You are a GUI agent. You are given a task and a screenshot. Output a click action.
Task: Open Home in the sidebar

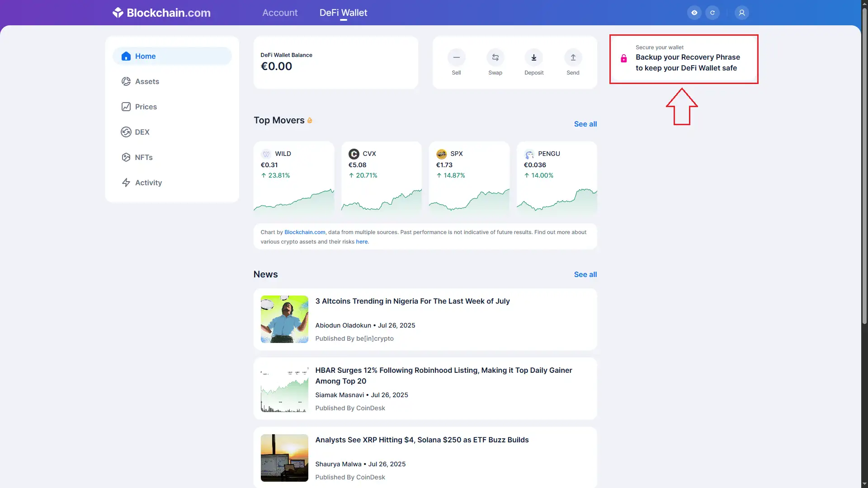pyautogui.click(x=172, y=56)
